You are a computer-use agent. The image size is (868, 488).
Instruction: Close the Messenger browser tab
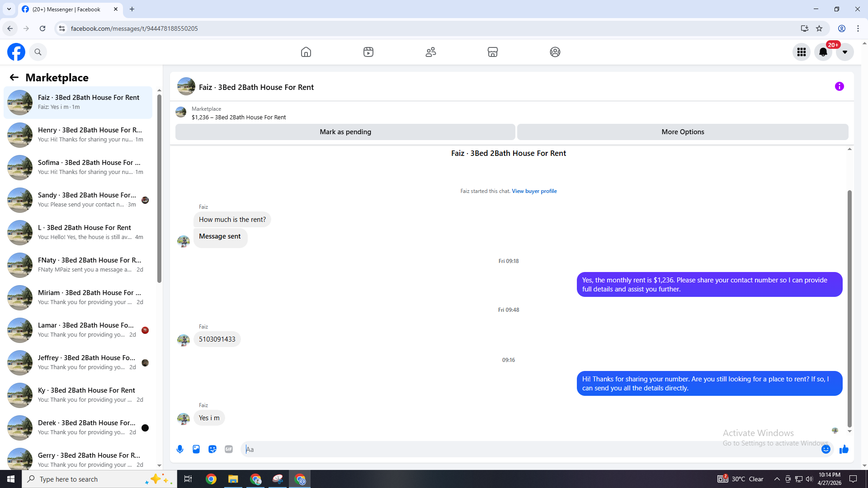tap(116, 9)
